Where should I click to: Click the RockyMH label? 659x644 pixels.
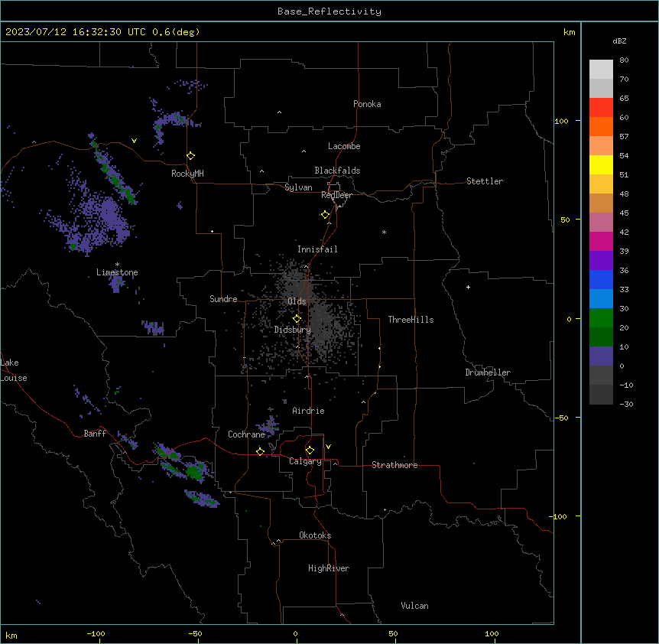coord(187,173)
